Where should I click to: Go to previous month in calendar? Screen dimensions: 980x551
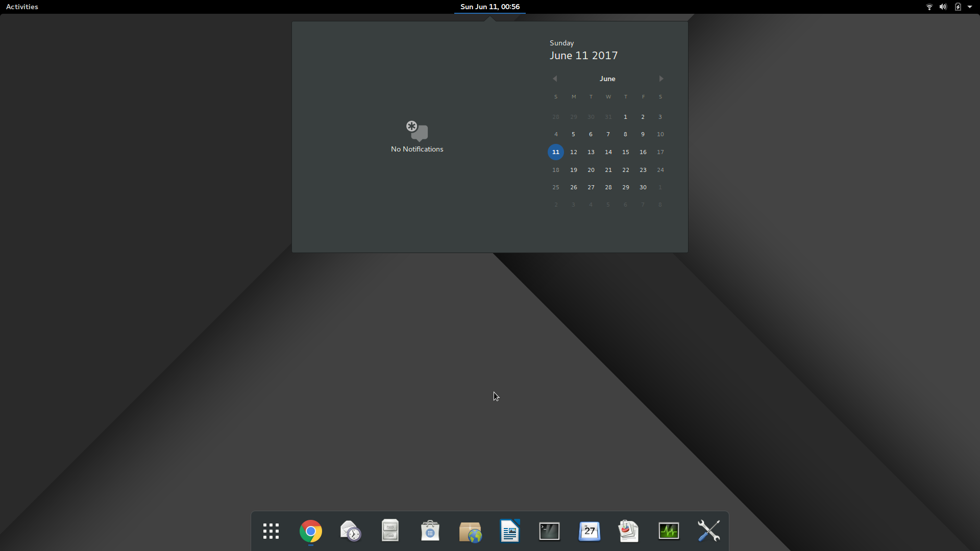point(555,79)
